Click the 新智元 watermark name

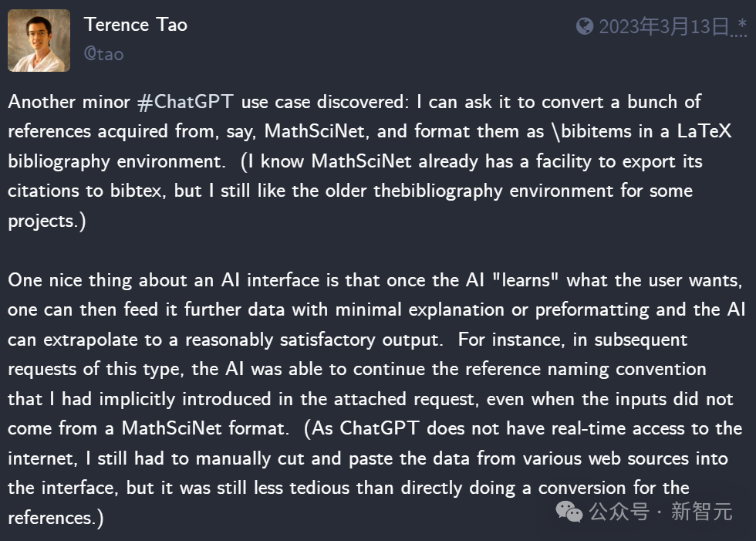(701, 512)
